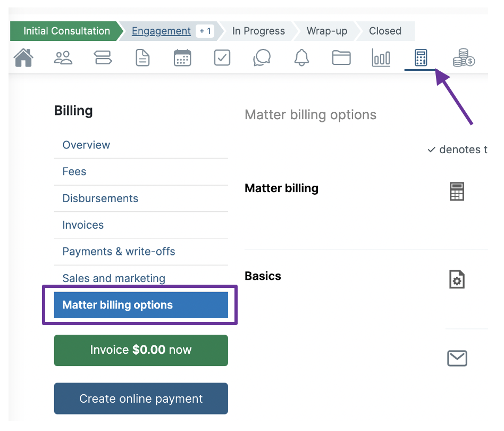Click the Matter billing calculator icon

[x=456, y=192]
